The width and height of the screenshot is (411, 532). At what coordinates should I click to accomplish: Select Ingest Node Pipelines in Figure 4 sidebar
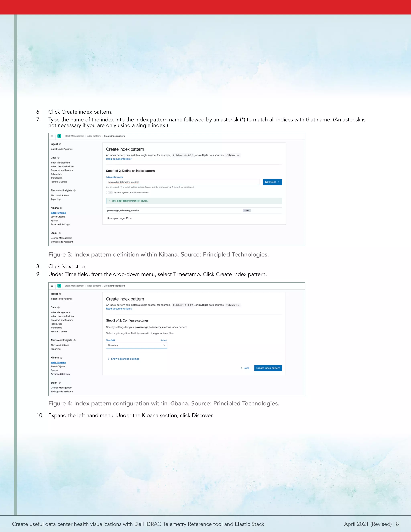62,299
